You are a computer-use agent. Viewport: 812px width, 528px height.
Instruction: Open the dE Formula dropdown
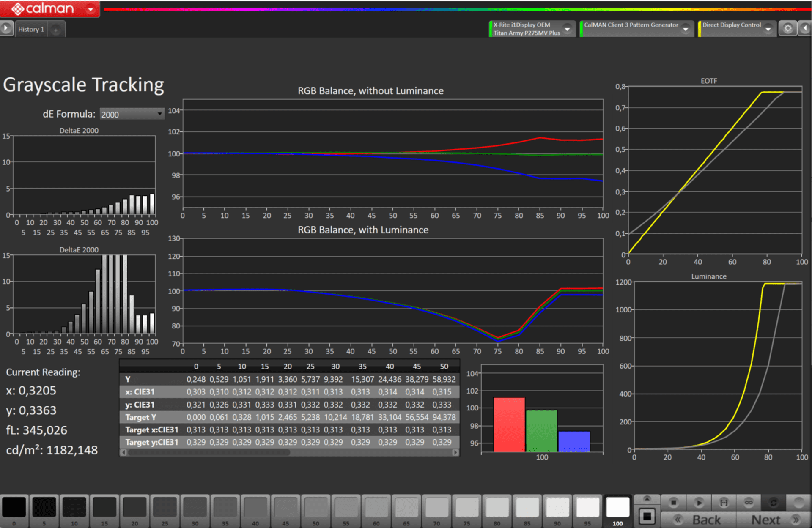(x=132, y=114)
